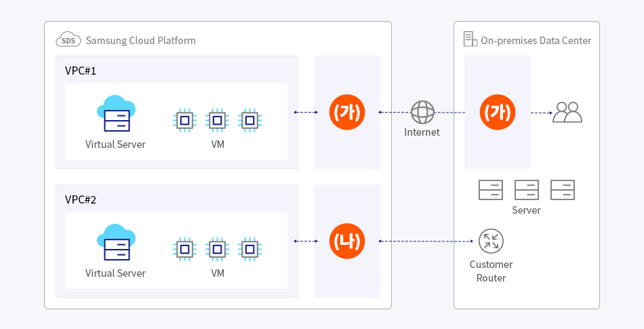644x329 pixels.
Task: Click the rightmost VM chip in VPC#2
Action: coord(250,249)
